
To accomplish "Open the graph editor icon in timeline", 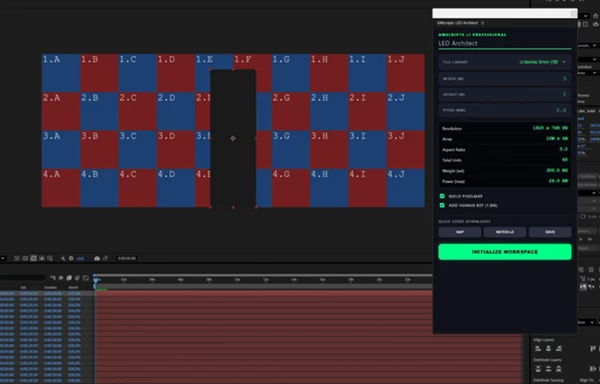I will (86, 278).
